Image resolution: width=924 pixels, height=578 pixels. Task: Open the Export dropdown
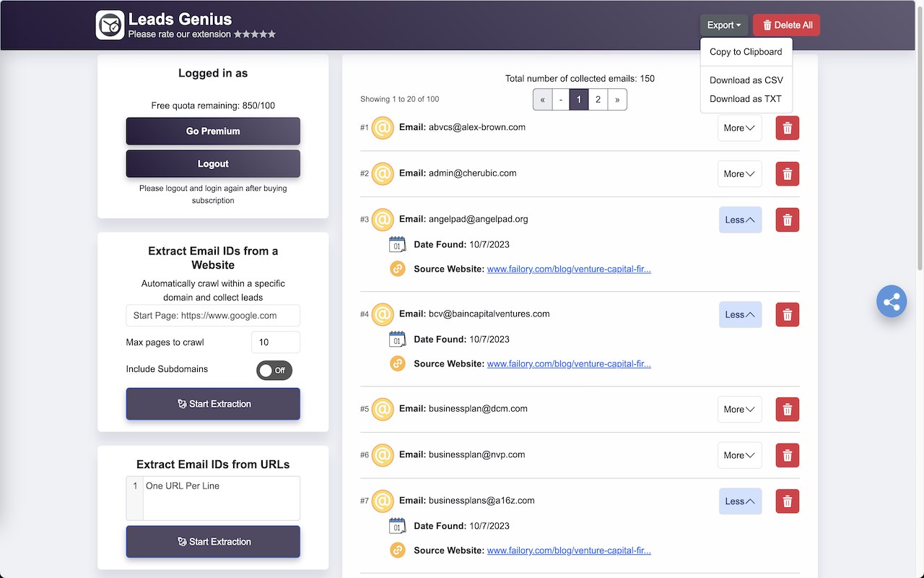tap(723, 25)
